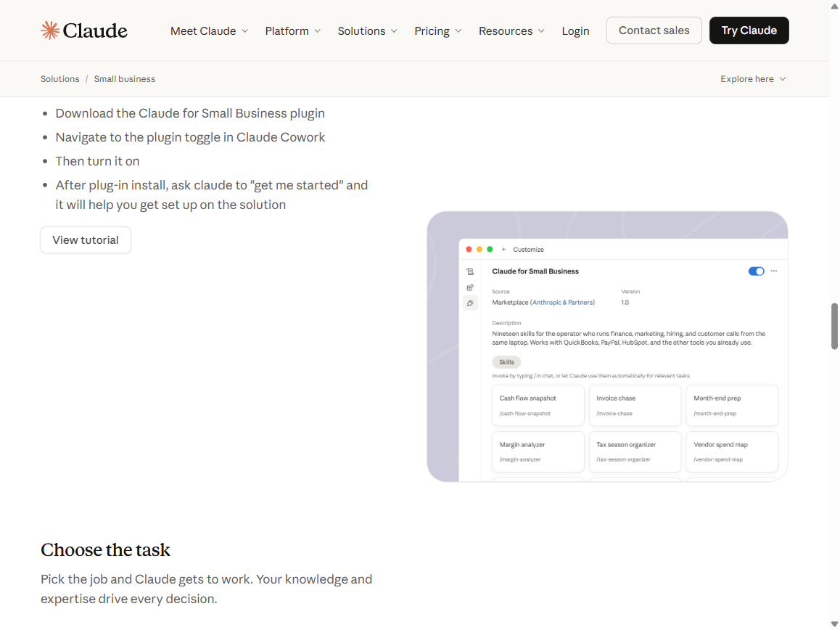840x630 pixels.
Task: Click the Claude starburst logo icon
Action: click(50, 30)
